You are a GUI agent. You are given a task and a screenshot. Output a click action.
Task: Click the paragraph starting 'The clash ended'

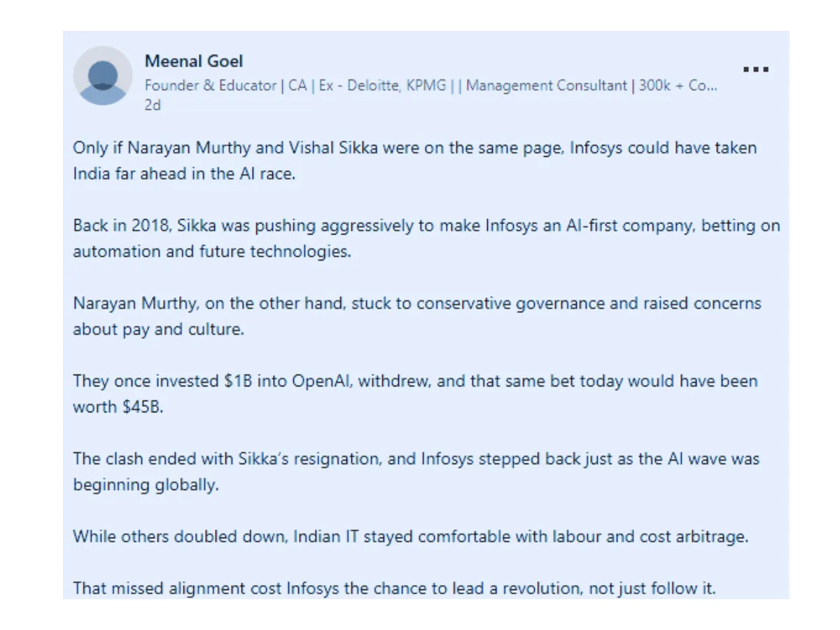(416, 472)
